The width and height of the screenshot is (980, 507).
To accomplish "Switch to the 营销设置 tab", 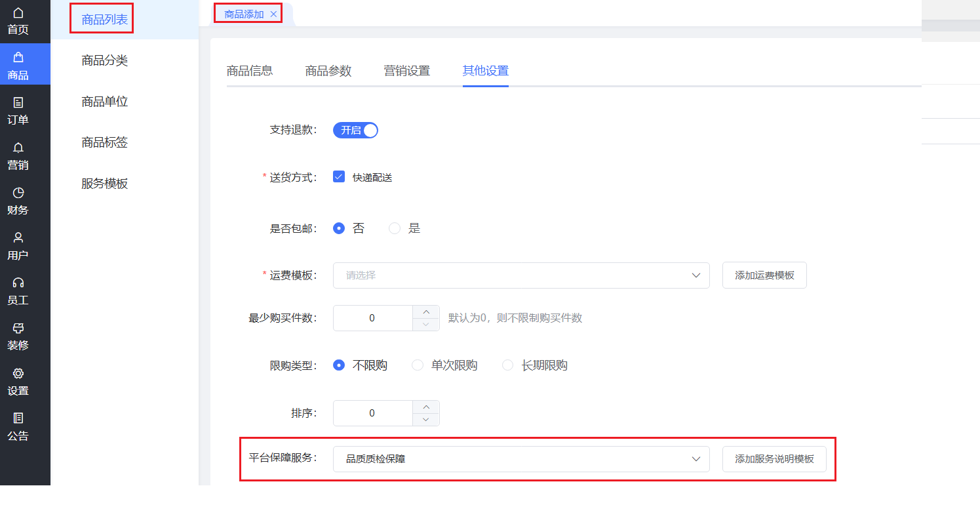I will 407,71.
